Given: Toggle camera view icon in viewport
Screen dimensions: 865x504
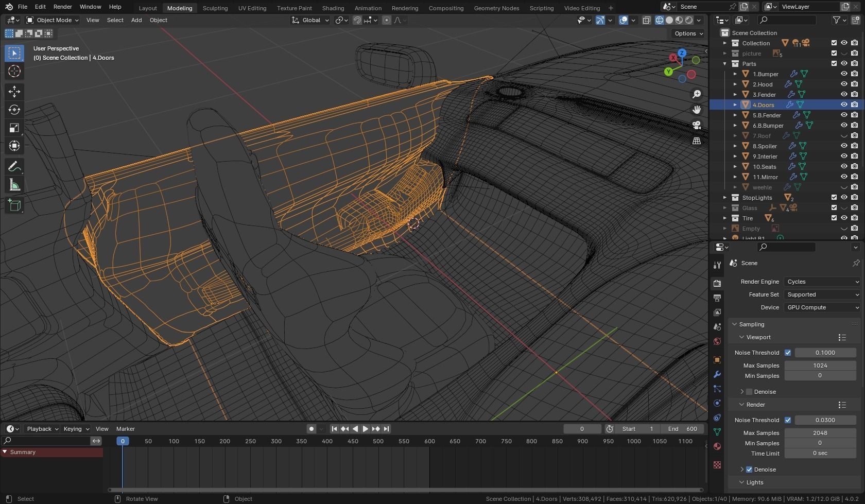Looking at the screenshot, I should point(697,125).
